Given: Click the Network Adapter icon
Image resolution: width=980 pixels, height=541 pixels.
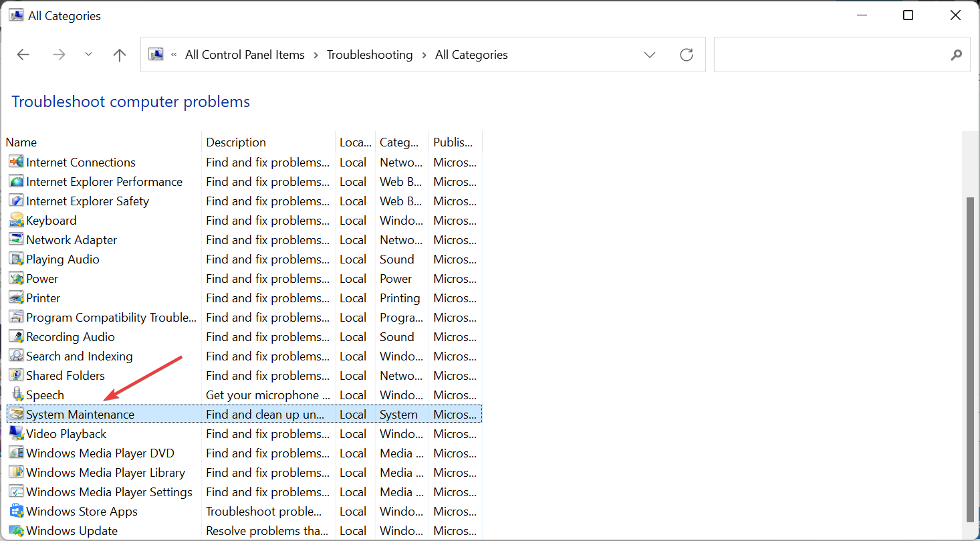Looking at the screenshot, I should pyautogui.click(x=16, y=239).
